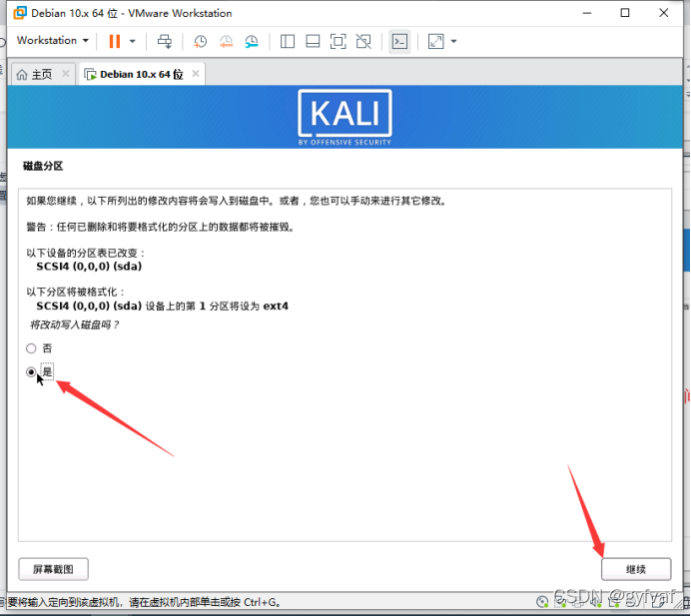Click the 继续 continue button
The image size is (691, 616).
coord(636,569)
